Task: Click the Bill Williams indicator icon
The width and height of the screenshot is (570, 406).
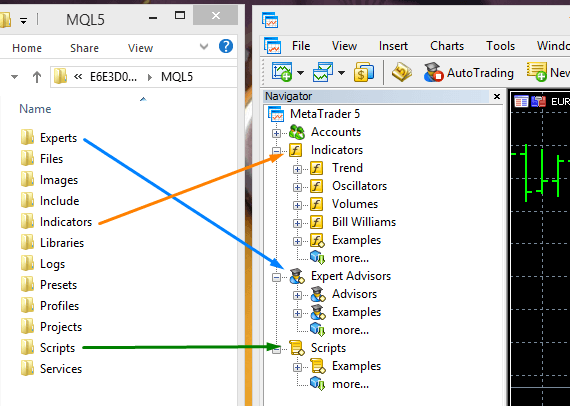Action: point(317,222)
